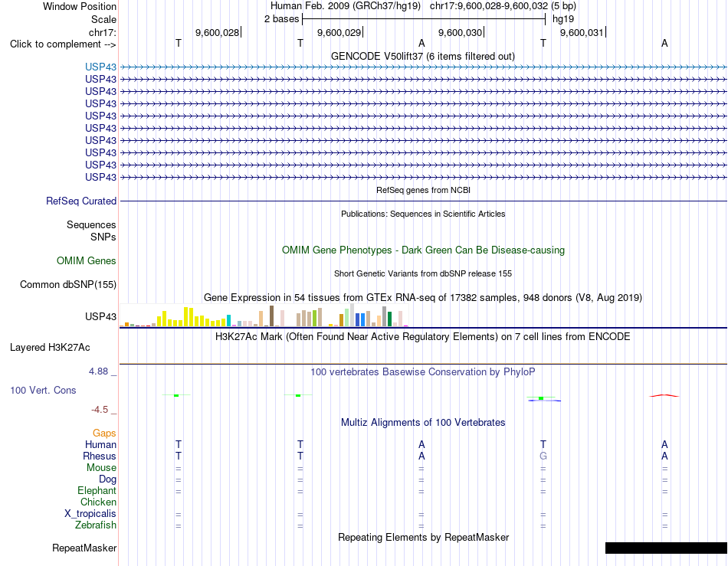Click the "RefSeq genes from NCBI" title
This screenshot has height=566, width=728.
(x=423, y=190)
